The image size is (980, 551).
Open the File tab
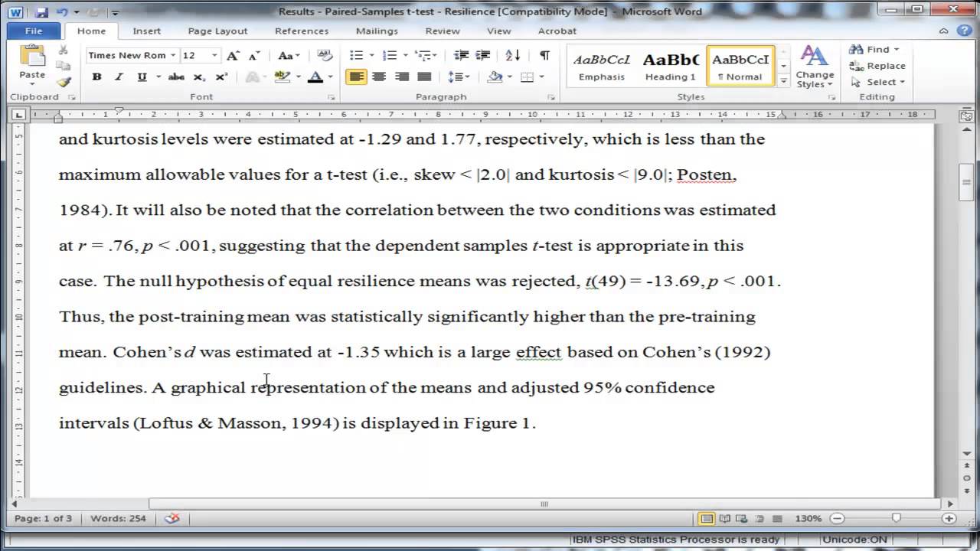34,31
